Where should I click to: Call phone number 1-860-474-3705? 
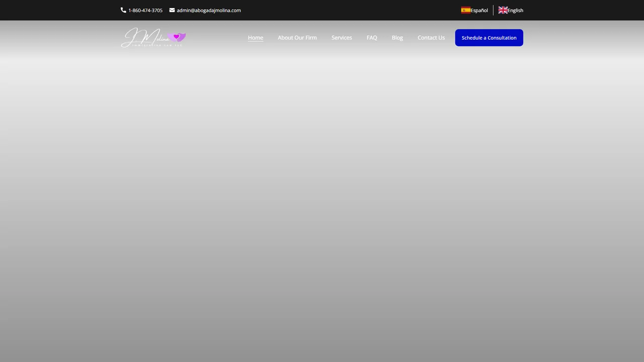[x=145, y=10]
